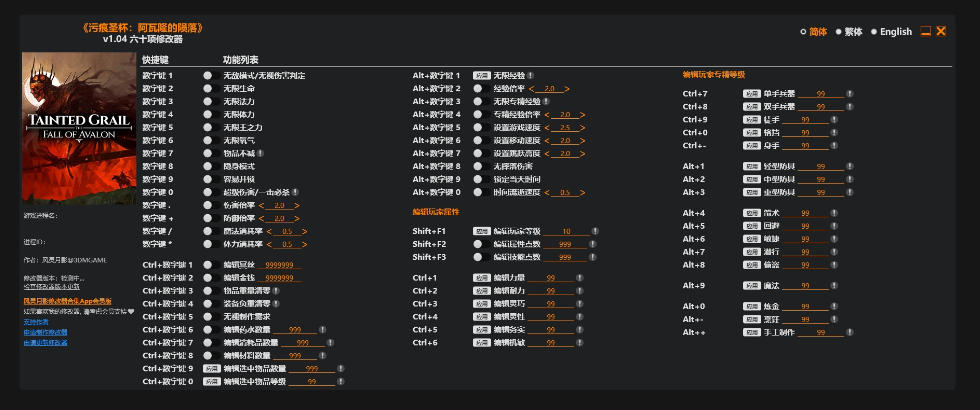
Task: Click info icon on Ctrl+7 row
Action: tap(850, 94)
